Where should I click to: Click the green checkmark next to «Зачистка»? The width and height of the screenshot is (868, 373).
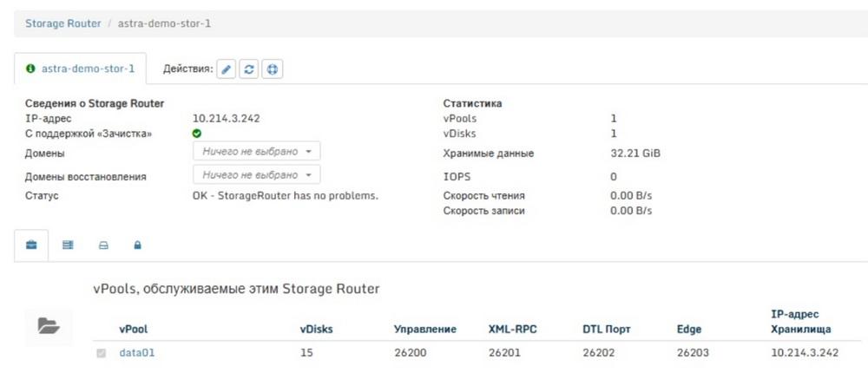pos(197,134)
